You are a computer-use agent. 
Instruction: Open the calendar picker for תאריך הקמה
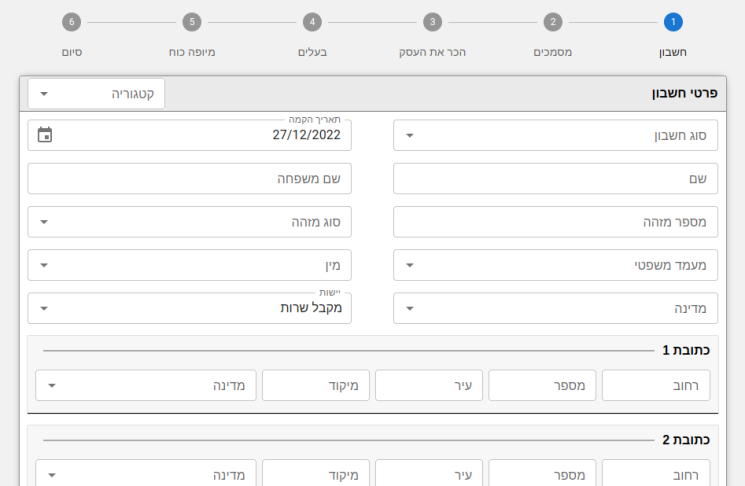pyautogui.click(x=45, y=135)
